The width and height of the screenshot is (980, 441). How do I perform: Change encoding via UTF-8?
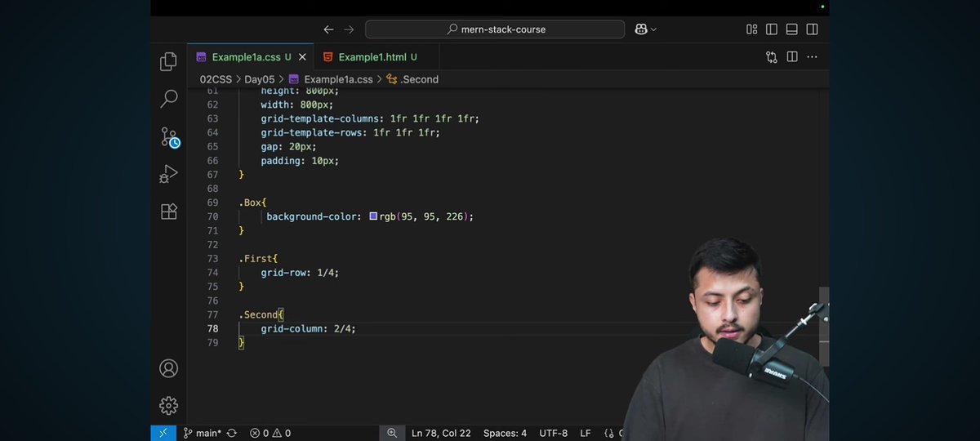(554, 433)
